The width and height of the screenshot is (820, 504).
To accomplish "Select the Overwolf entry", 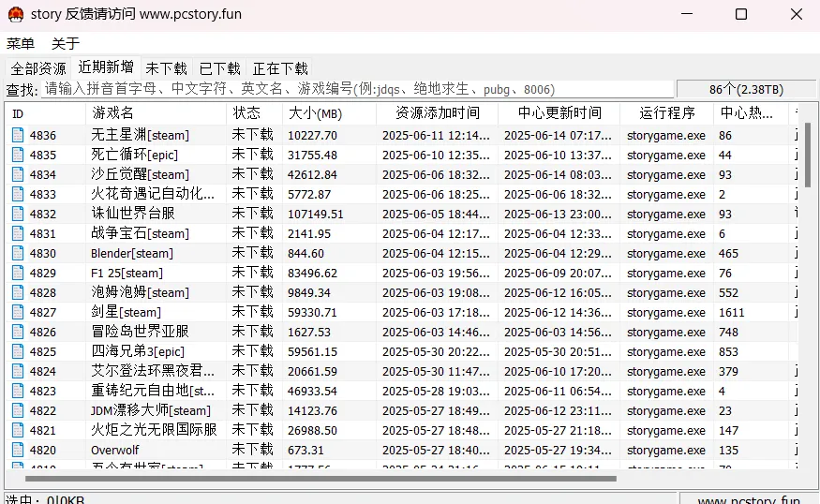I will 115,451.
